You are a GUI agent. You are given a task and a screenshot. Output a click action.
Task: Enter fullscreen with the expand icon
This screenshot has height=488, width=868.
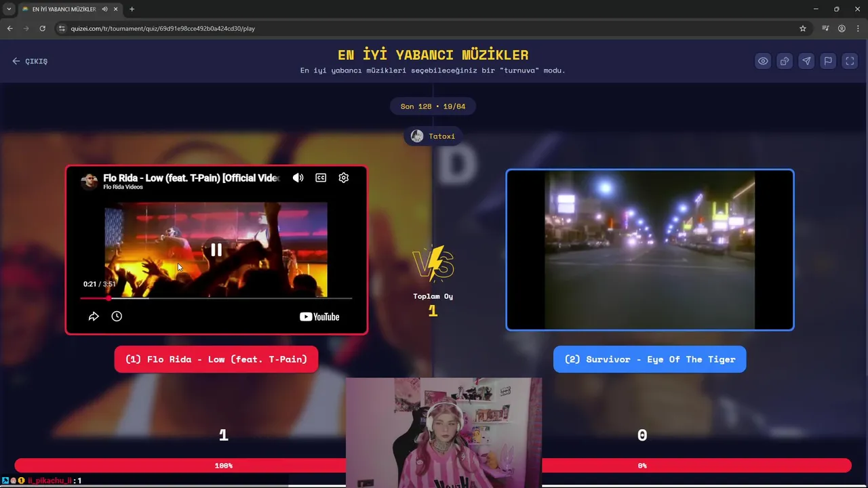pyautogui.click(x=850, y=61)
